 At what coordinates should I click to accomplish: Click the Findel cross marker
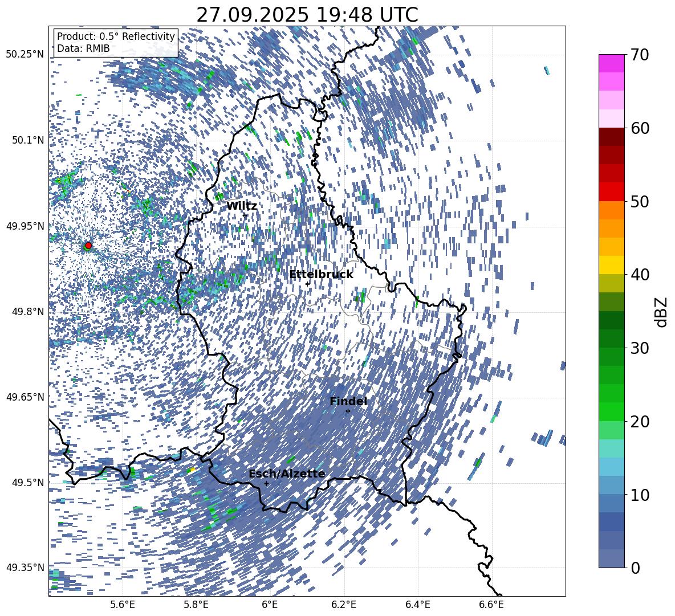[x=348, y=411]
